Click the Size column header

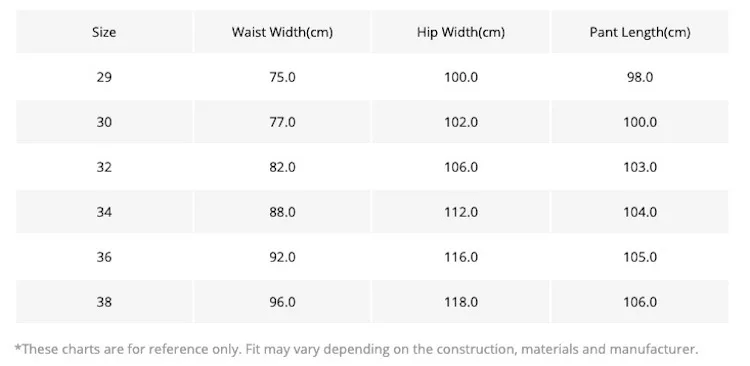104,32
